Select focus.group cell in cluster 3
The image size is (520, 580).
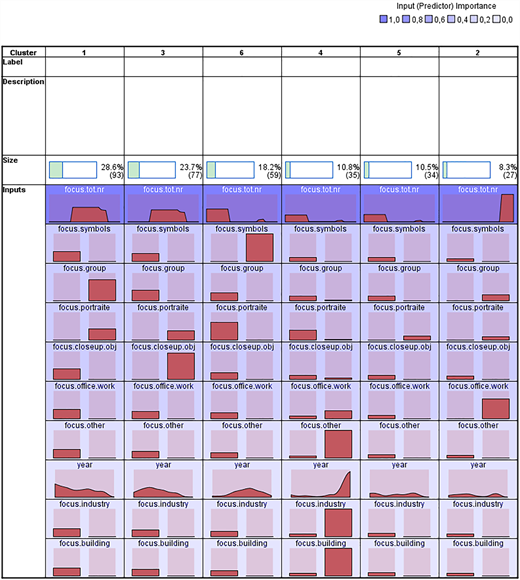163,283
